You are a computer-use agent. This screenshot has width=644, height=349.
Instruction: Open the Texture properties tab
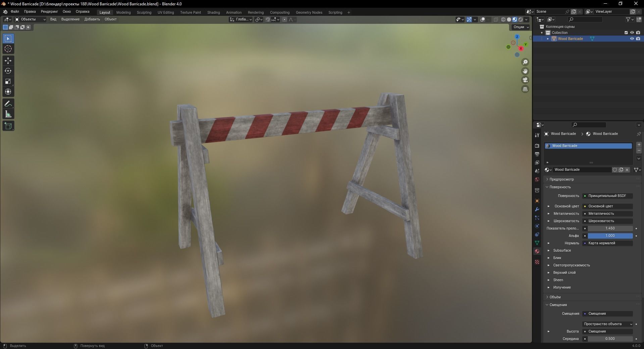pos(537,262)
